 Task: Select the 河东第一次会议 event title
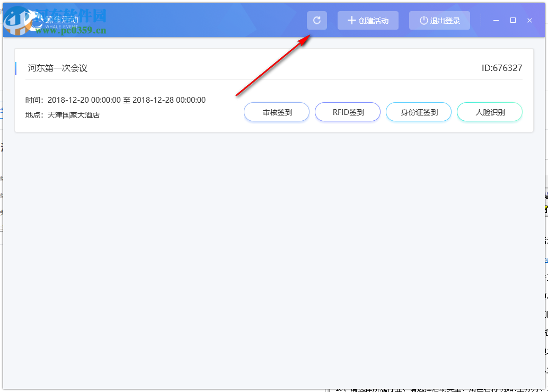[x=58, y=68]
